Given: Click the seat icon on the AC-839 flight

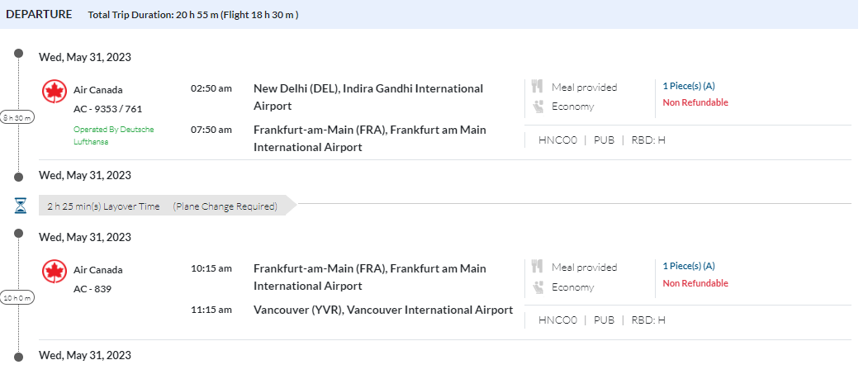Looking at the screenshot, I should pyautogui.click(x=538, y=287).
